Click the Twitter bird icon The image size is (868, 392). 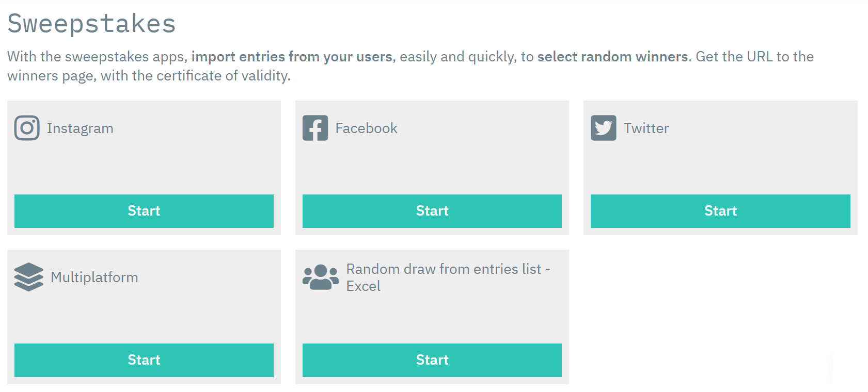(x=604, y=128)
